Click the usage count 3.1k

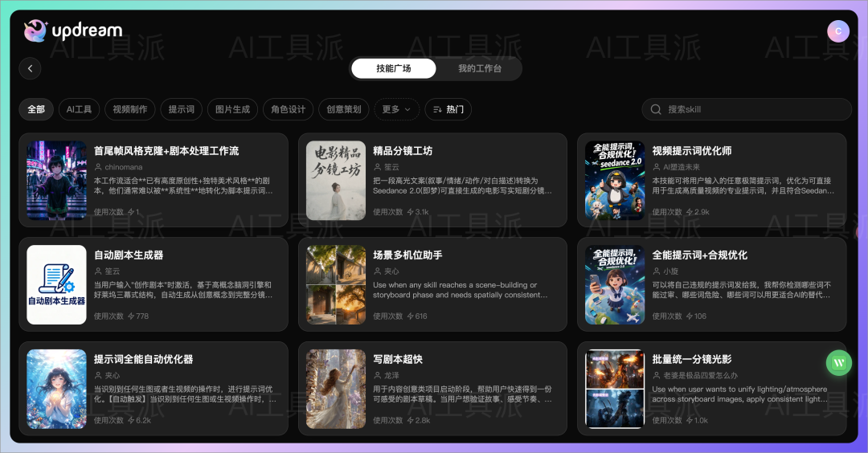point(422,212)
